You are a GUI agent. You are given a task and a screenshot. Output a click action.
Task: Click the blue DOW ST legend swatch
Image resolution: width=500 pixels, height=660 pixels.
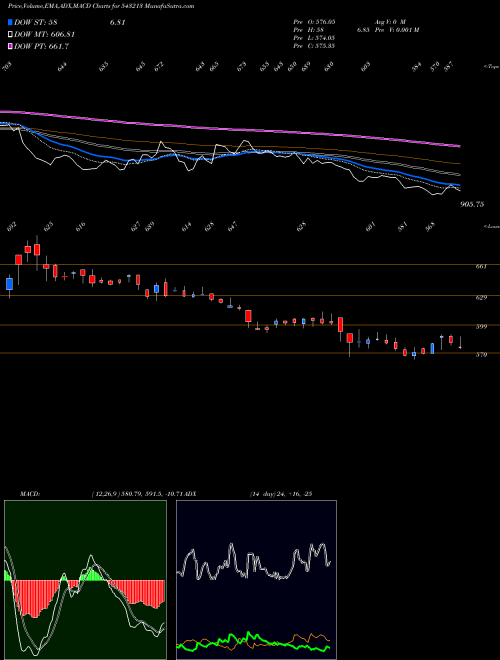pos(11,22)
